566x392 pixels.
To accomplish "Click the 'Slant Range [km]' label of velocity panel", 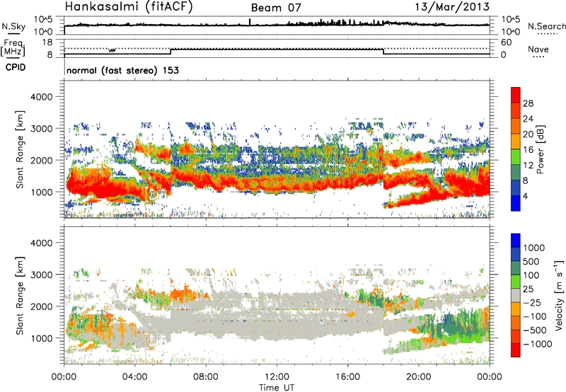I will [x=20, y=296].
